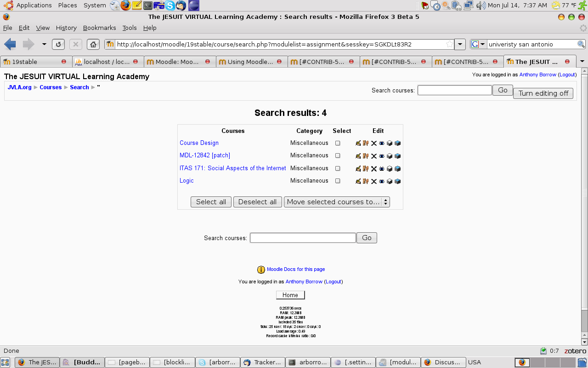Backup icon for Course Design row

pyautogui.click(x=390, y=143)
